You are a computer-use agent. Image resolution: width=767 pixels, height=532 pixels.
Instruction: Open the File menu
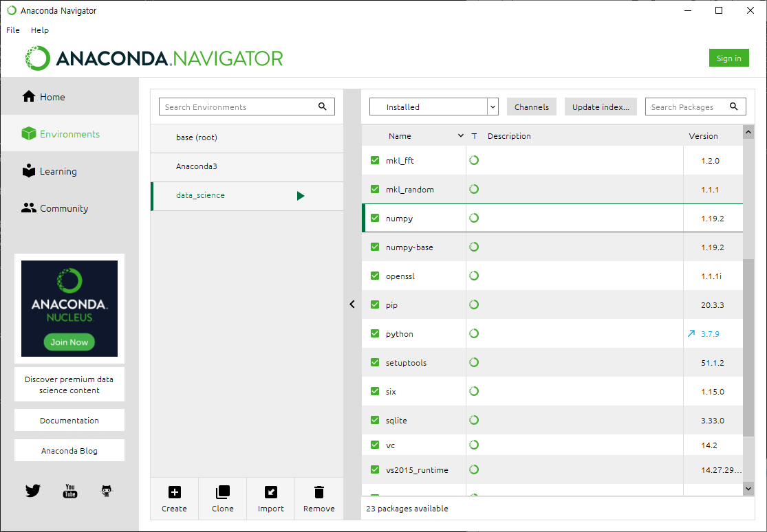[x=12, y=30]
